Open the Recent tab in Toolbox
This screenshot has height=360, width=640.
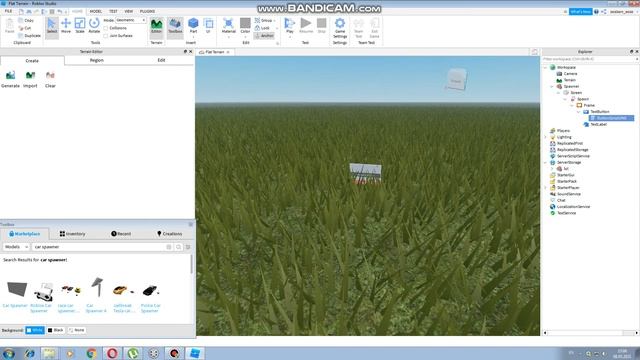tap(121, 234)
